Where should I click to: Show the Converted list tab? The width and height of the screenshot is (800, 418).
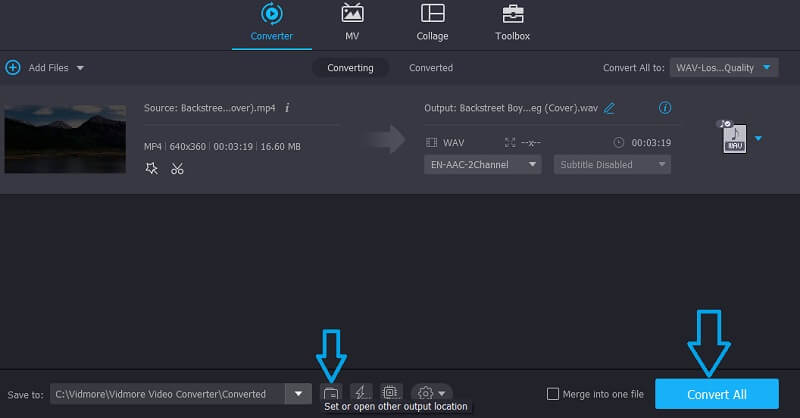(431, 68)
